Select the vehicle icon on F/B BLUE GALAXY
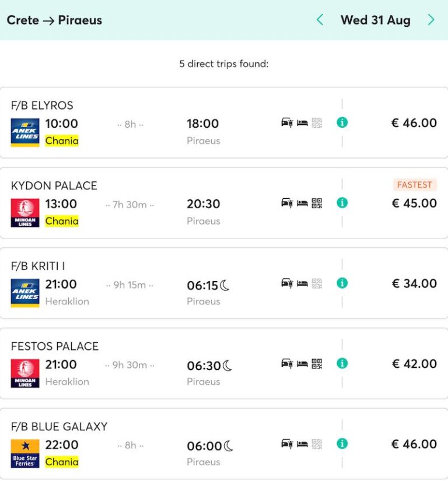The image size is (448, 481). click(x=287, y=445)
